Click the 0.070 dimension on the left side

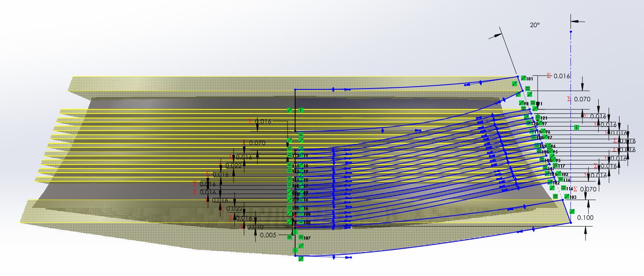coord(257,143)
